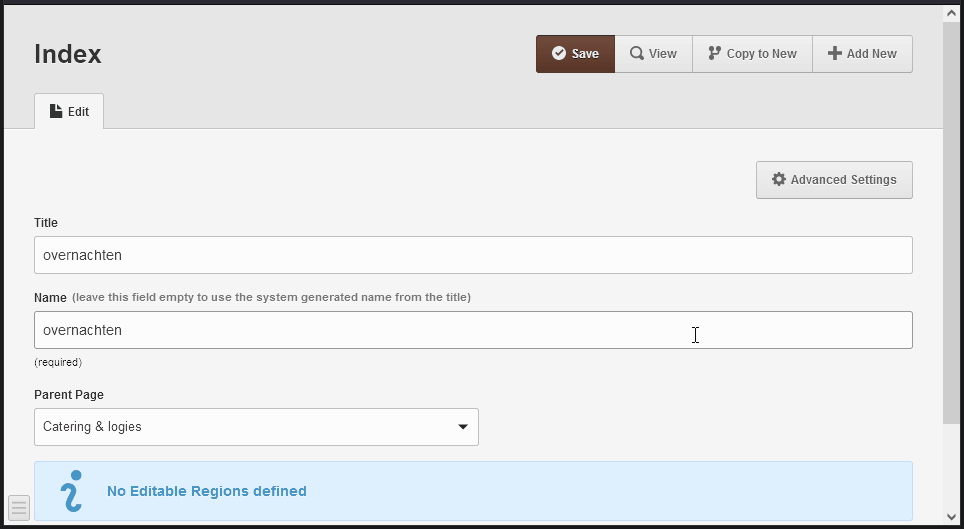Click the blue info icon
964x529 pixels.
72,491
